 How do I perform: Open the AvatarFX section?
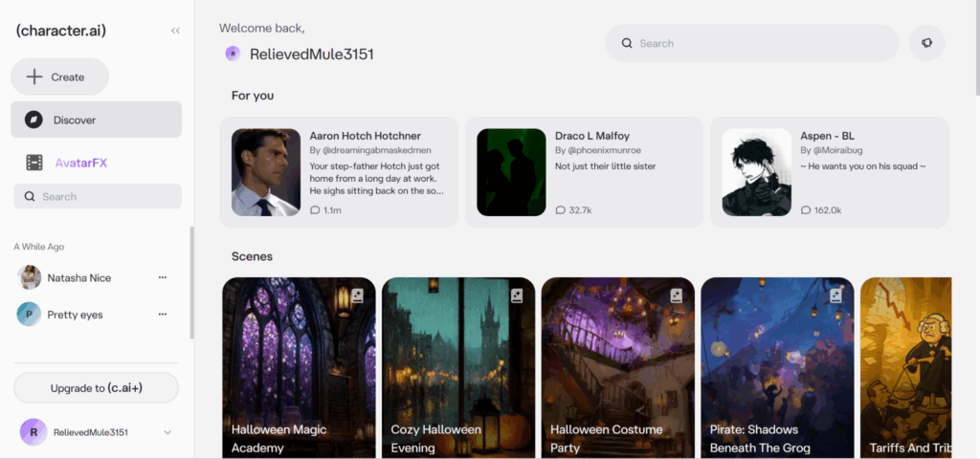[80, 163]
